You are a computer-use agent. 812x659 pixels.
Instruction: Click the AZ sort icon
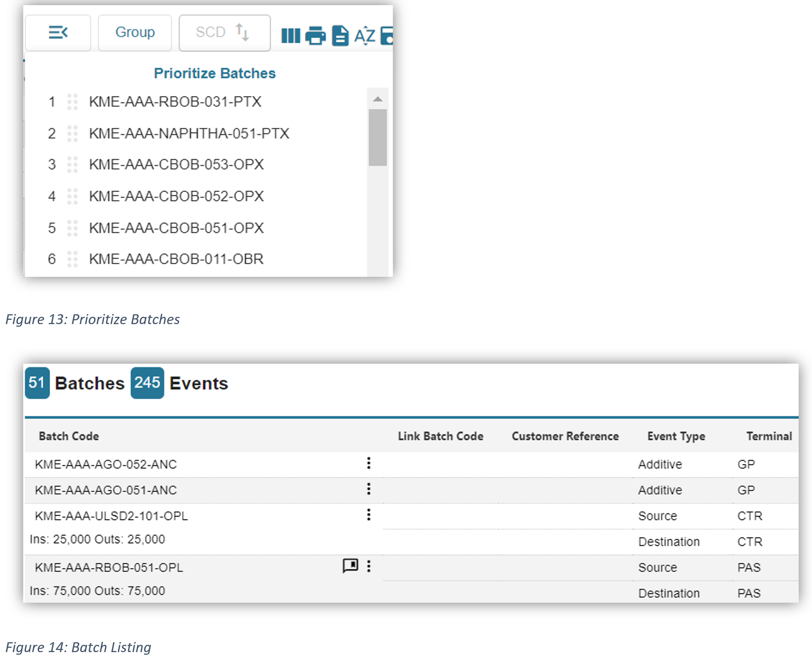[365, 36]
